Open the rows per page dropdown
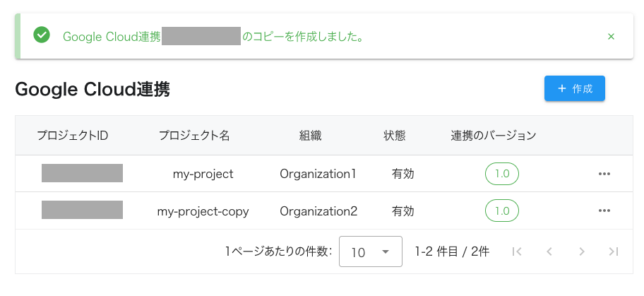This screenshot has height=296, width=644. coord(371,251)
